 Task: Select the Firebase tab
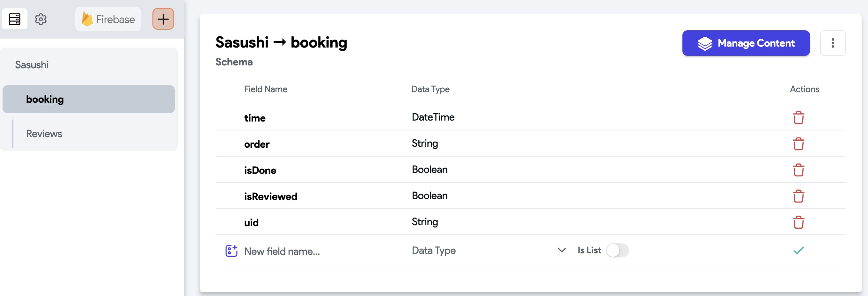[x=108, y=19]
